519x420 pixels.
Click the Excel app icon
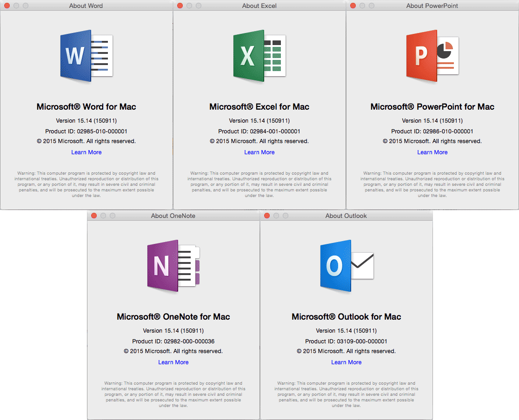(x=259, y=56)
